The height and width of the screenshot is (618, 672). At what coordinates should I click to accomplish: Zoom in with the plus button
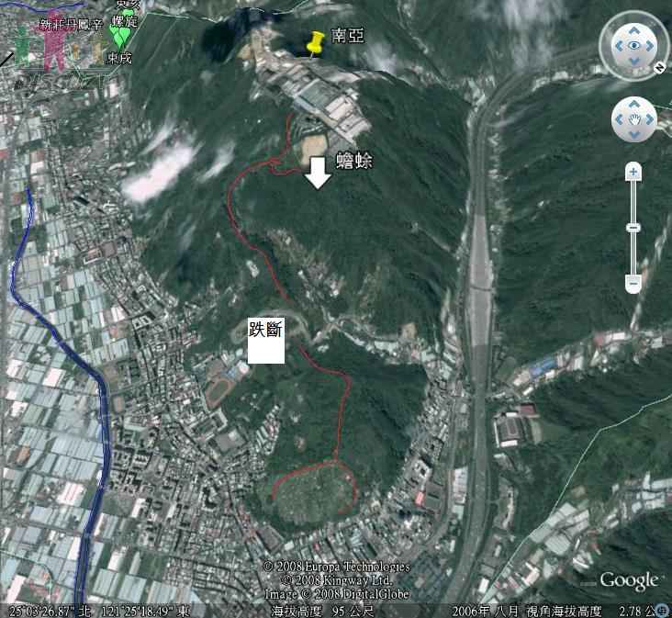coord(633,172)
